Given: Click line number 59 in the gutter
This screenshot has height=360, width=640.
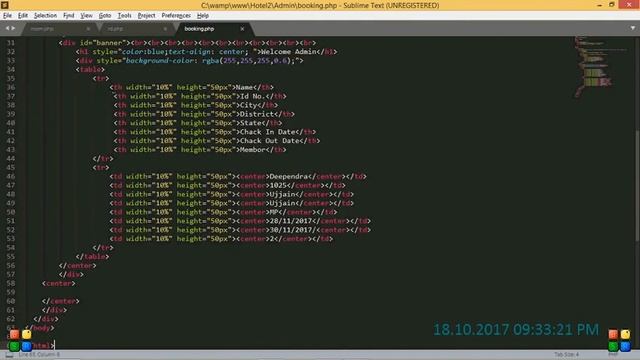Looking at the screenshot, I should pyautogui.click(x=11, y=292).
